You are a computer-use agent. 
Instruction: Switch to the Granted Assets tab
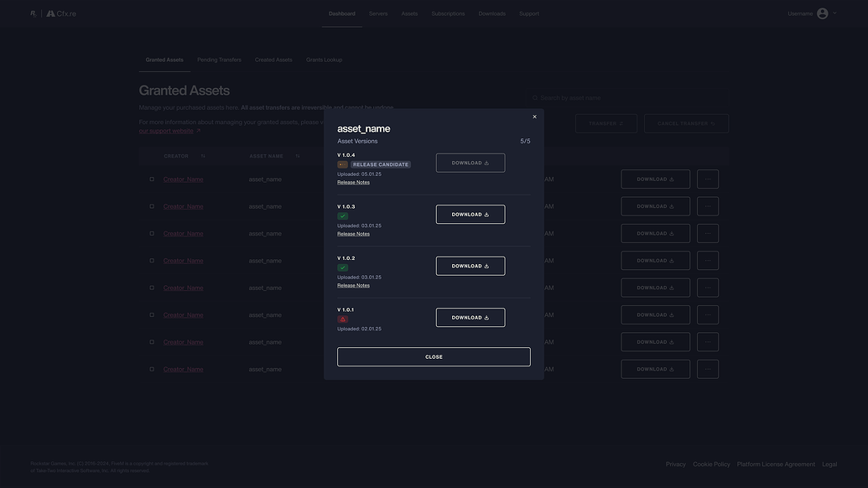(164, 60)
